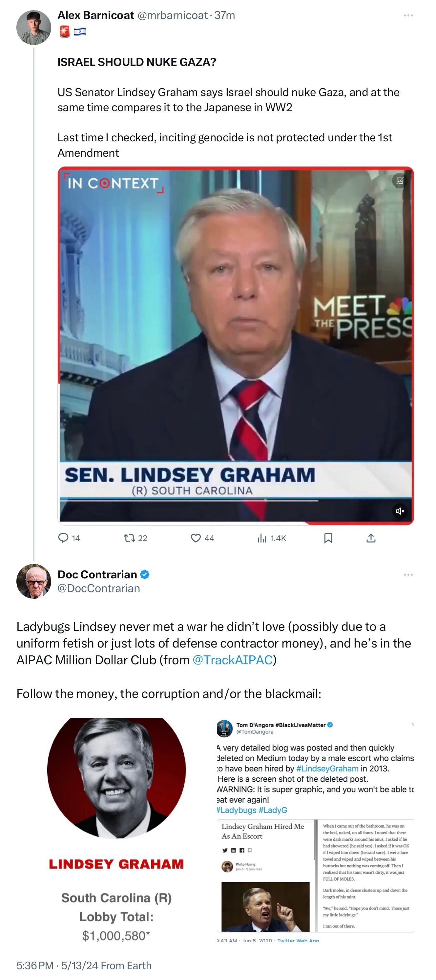View the Lindsey Graham lobby total image
This screenshot has height=980, width=436.
[x=116, y=830]
